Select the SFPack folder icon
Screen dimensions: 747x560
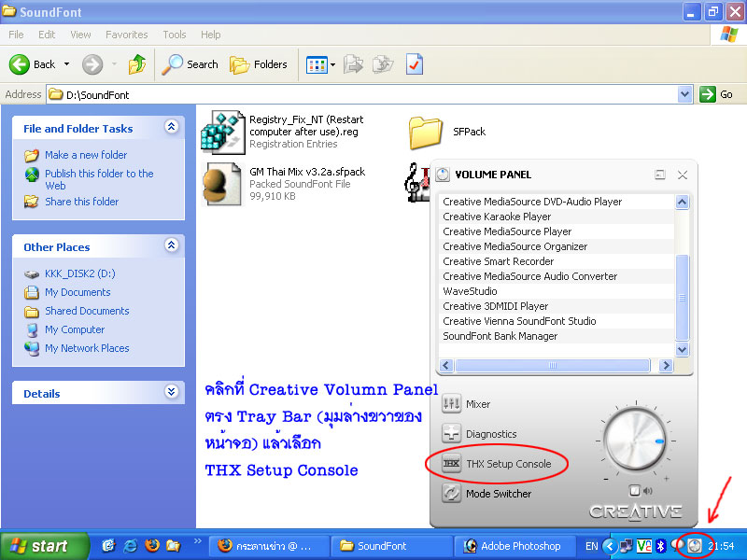[426, 133]
